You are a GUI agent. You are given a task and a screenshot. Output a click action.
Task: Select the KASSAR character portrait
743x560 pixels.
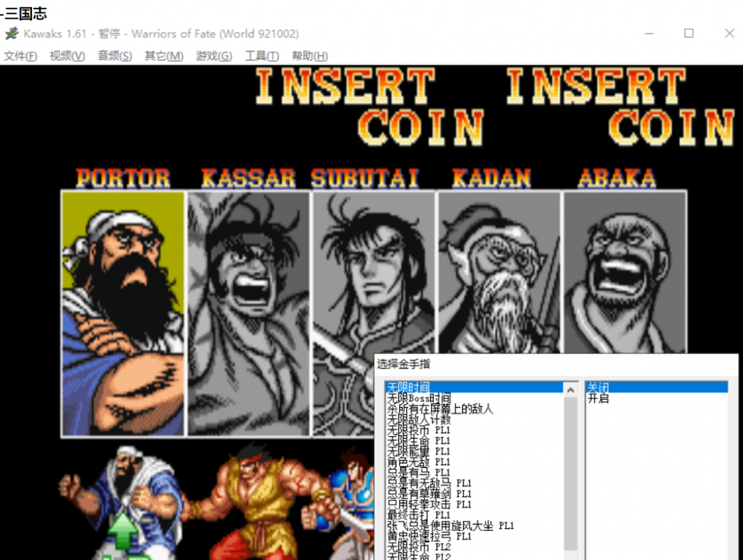click(x=249, y=313)
